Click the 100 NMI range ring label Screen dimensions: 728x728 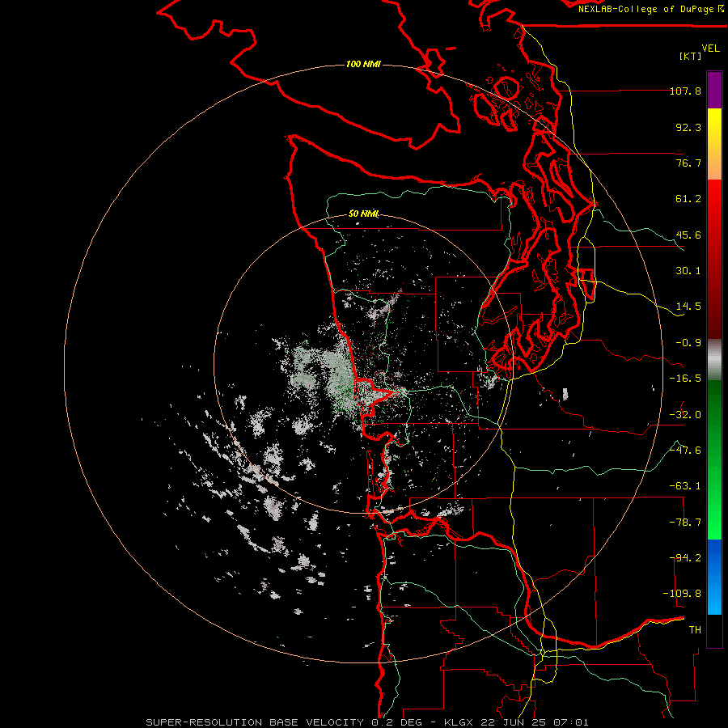tap(363, 64)
